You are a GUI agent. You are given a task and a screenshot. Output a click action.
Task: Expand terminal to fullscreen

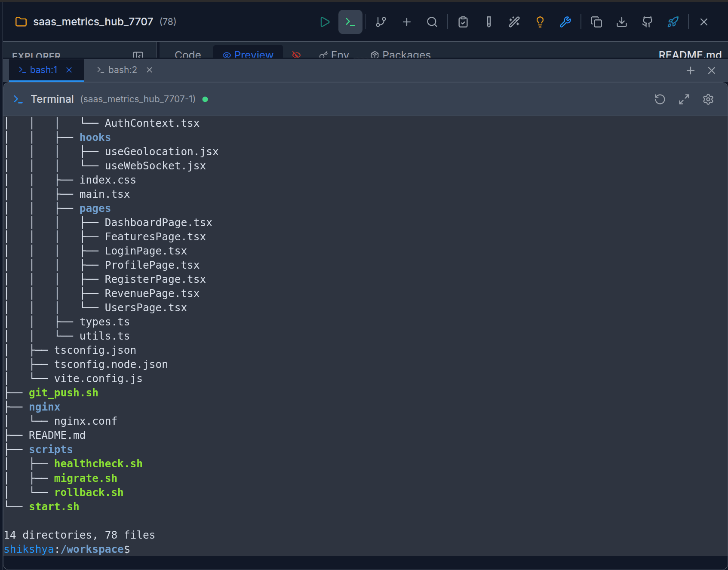684,99
